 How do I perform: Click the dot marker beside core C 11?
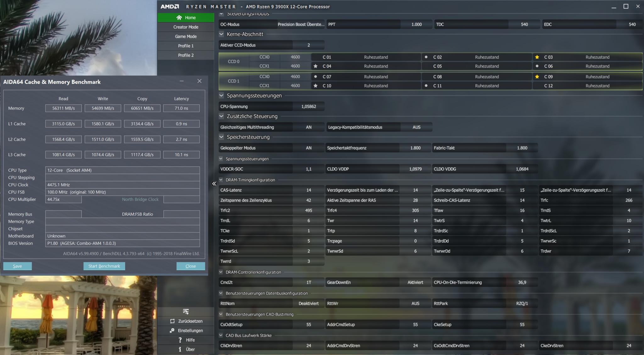pyautogui.click(x=426, y=86)
